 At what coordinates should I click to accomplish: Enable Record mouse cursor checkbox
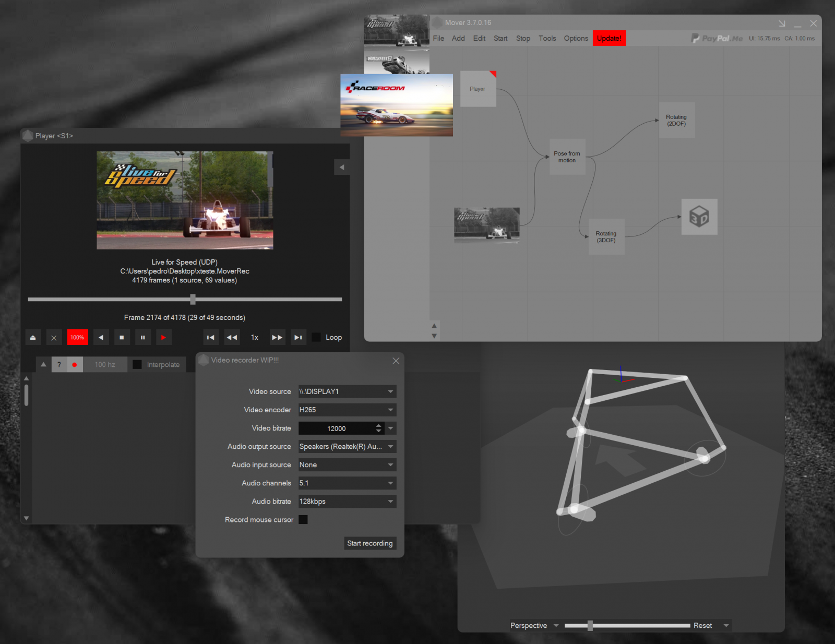pyautogui.click(x=303, y=520)
